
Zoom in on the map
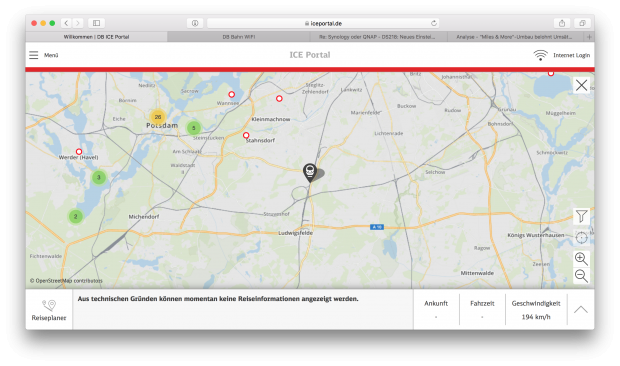[581, 258]
